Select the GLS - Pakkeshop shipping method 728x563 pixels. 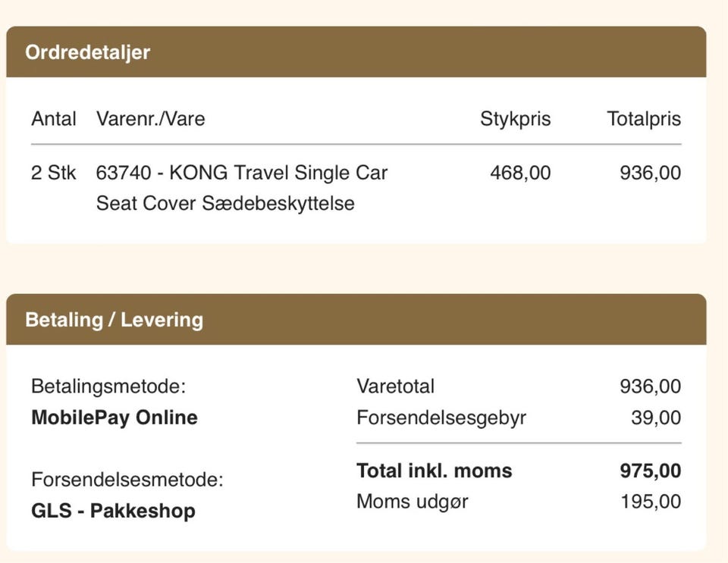click(x=113, y=511)
